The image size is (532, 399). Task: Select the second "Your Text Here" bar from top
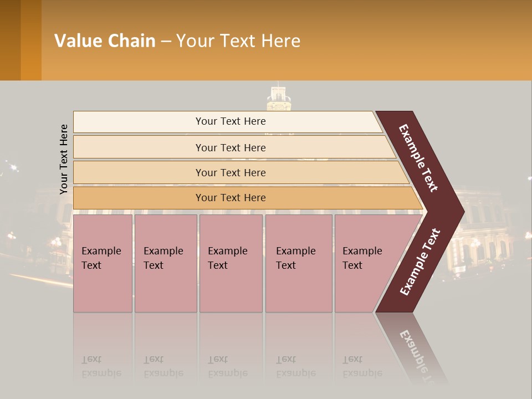pyautogui.click(x=230, y=147)
